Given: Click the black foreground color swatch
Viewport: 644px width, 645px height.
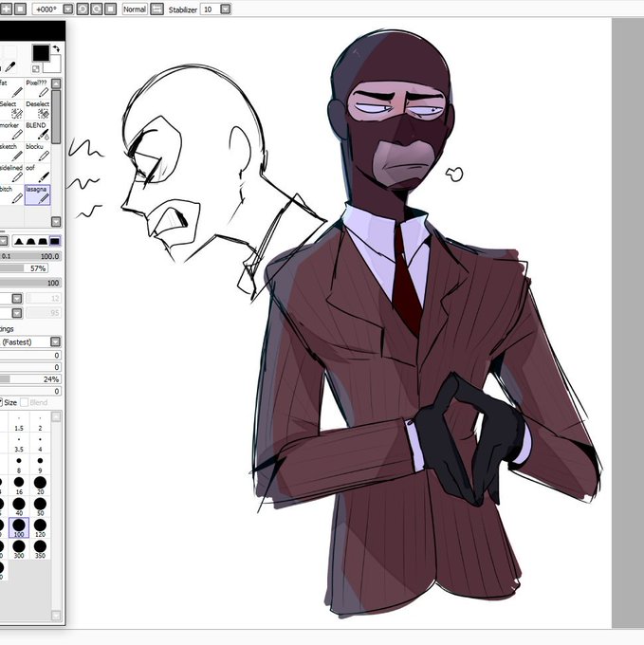Looking at the screenshot, I should click(x=41, y=53).
